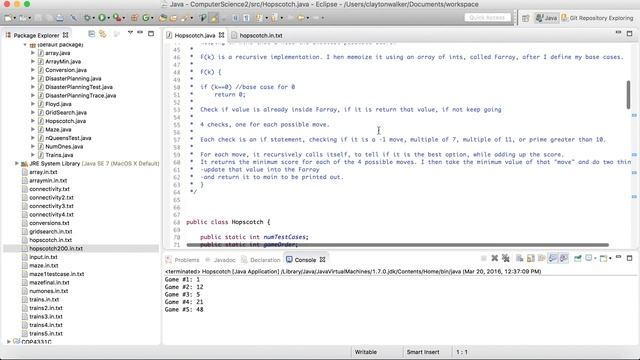Switch to Git Repository Exploring perspective
640x360 pixels.
click(597, 18)
